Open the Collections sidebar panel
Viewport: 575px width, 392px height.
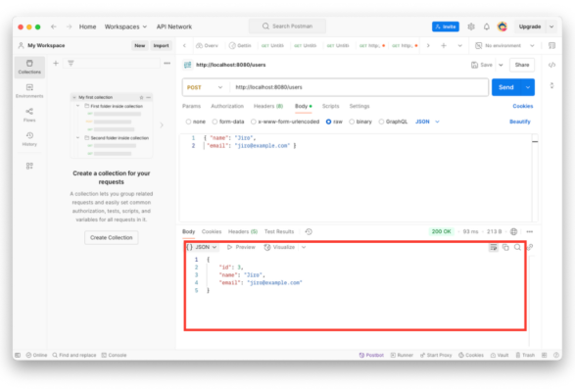tap(29, 67)
